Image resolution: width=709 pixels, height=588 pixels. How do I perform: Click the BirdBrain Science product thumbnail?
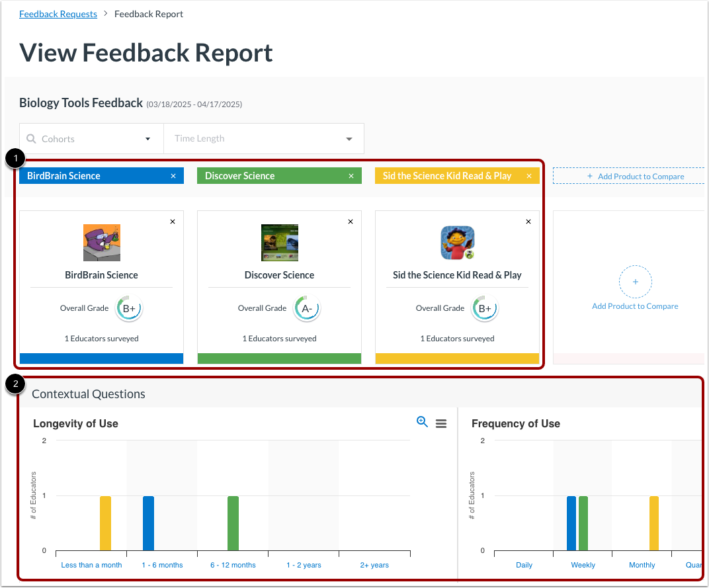point(102,243)
